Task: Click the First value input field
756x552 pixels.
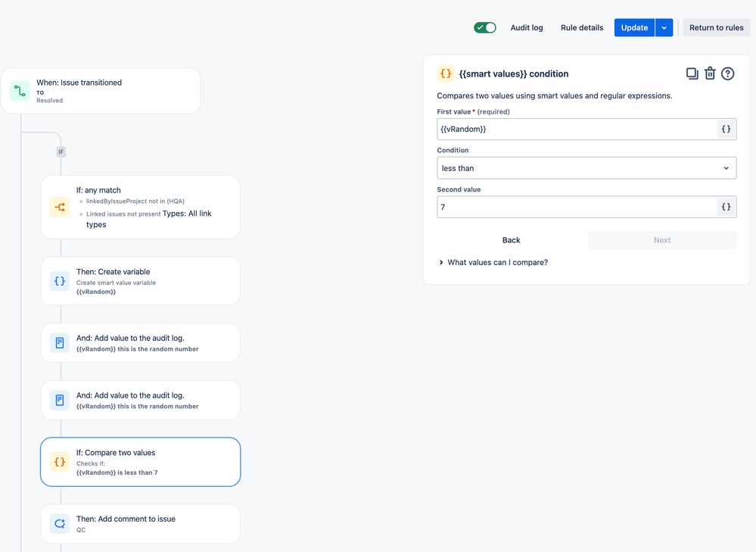Action: point(577,129)
